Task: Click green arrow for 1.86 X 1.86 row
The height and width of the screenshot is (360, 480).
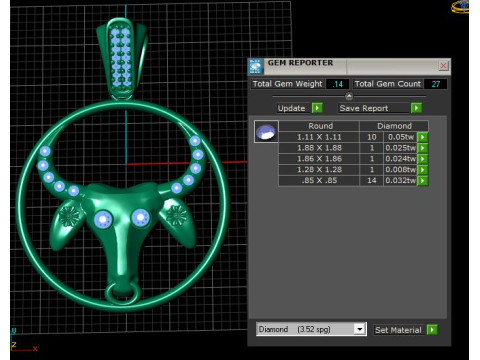Action: [x=423, y=159]
